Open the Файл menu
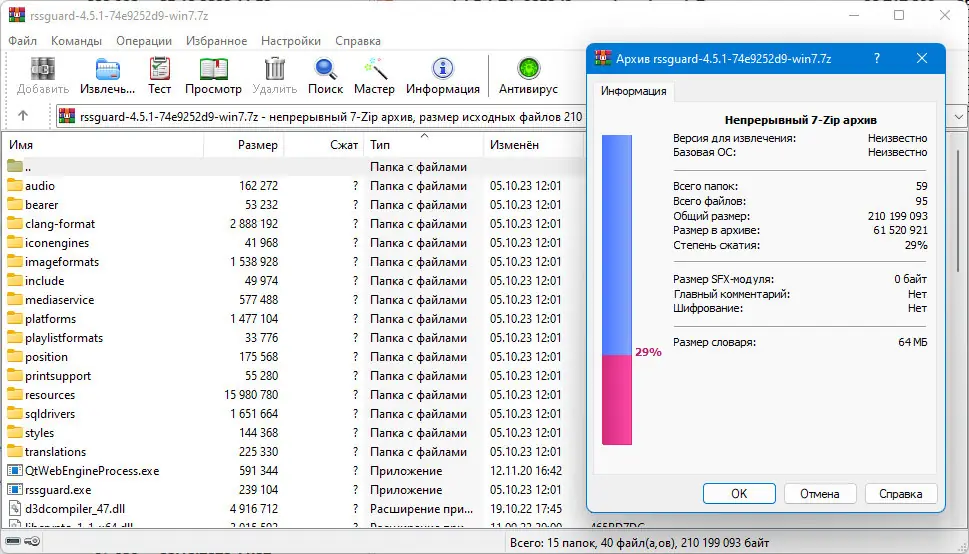 (23, 41)
